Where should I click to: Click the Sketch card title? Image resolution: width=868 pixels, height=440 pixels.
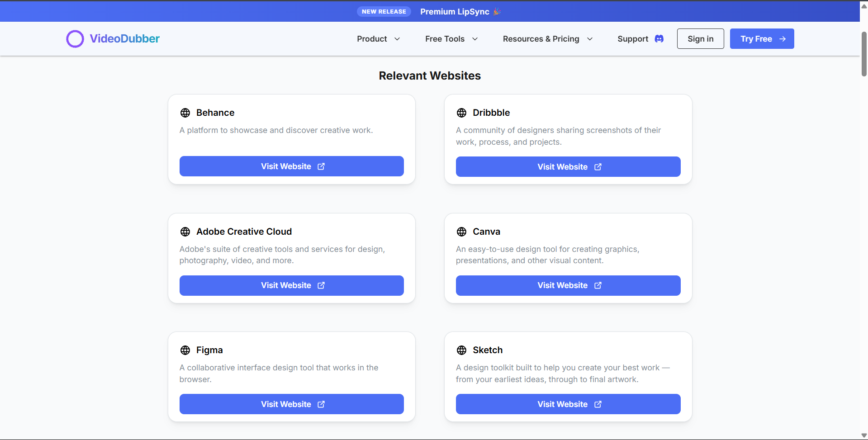point(488,350)
